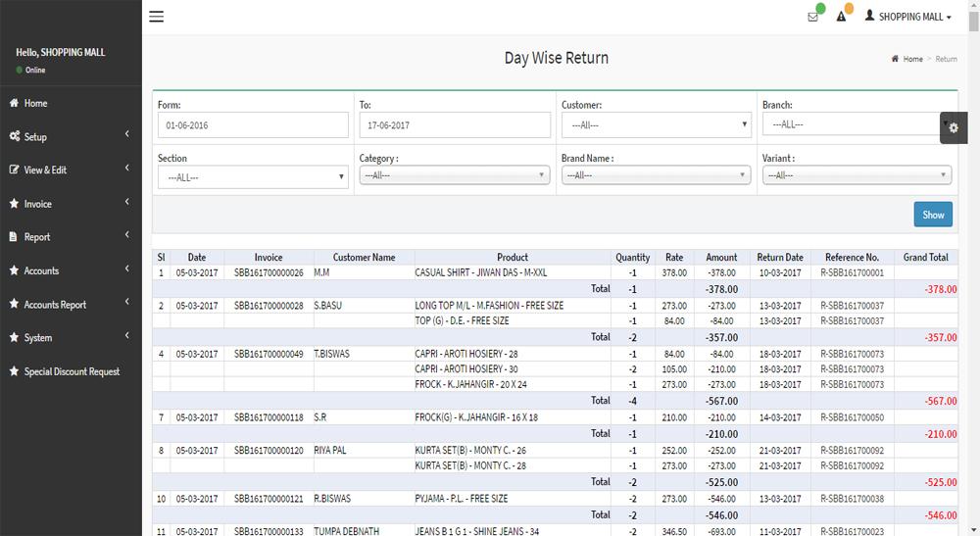Click the breadcrumb home icon
980x536 pixels.
pos(895,59)
